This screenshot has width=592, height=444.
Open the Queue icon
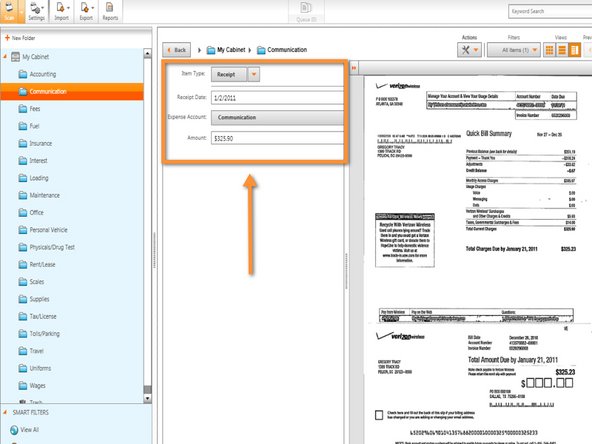(306, 12)
